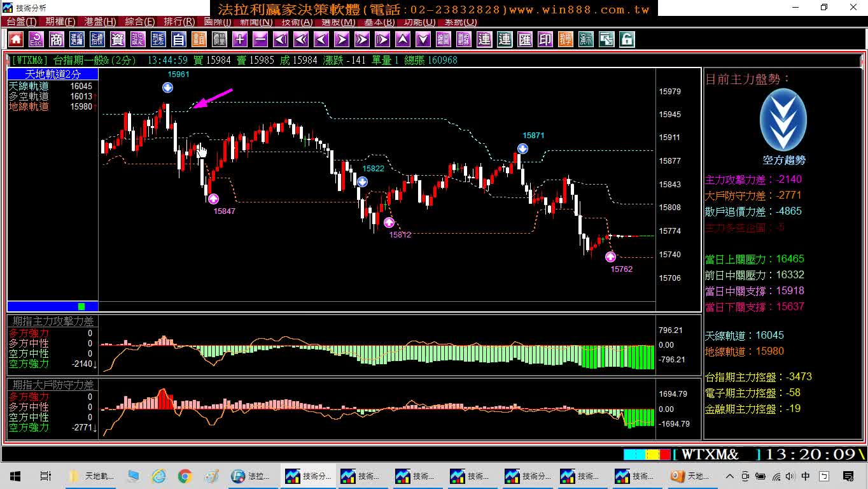Click the green 演示 demo icon
868x489 pixels.
click(585, 39)
